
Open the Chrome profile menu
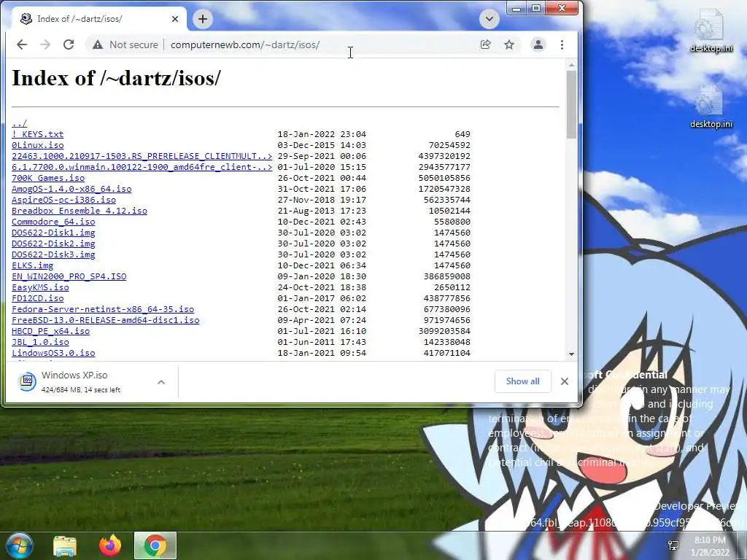538,44
